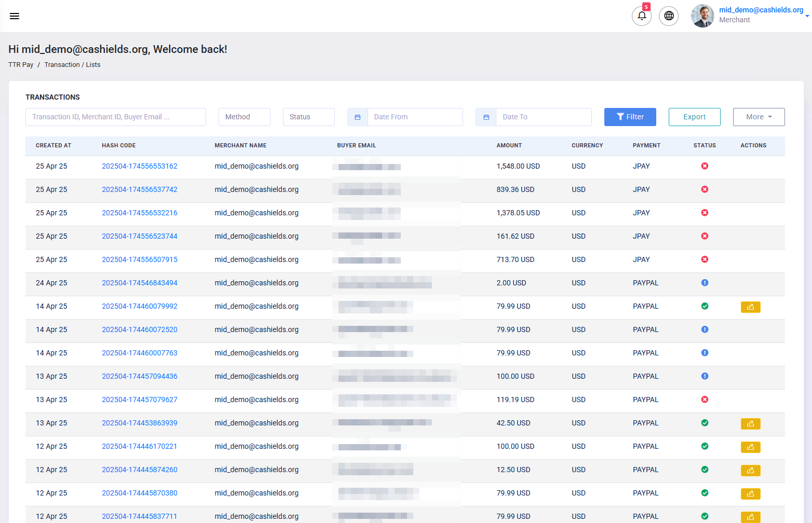This screenshot has height=523, width=812.
Task: Open transaction 202504-174556553162 details link
Action: point(139,166)
